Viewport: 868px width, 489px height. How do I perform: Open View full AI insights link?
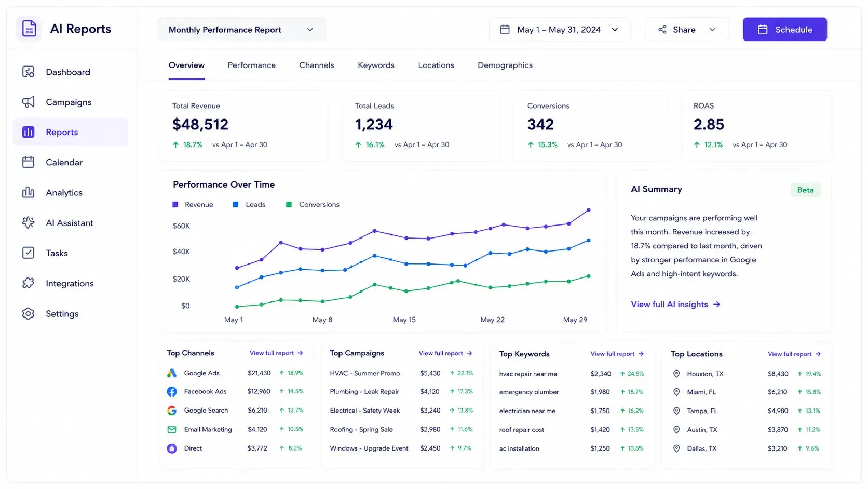675,305
